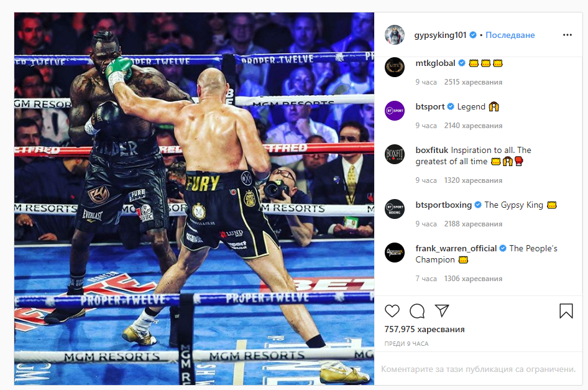Open the mtkglobal username link
This screenshot has height=390, width=588.
pos(435,63)
